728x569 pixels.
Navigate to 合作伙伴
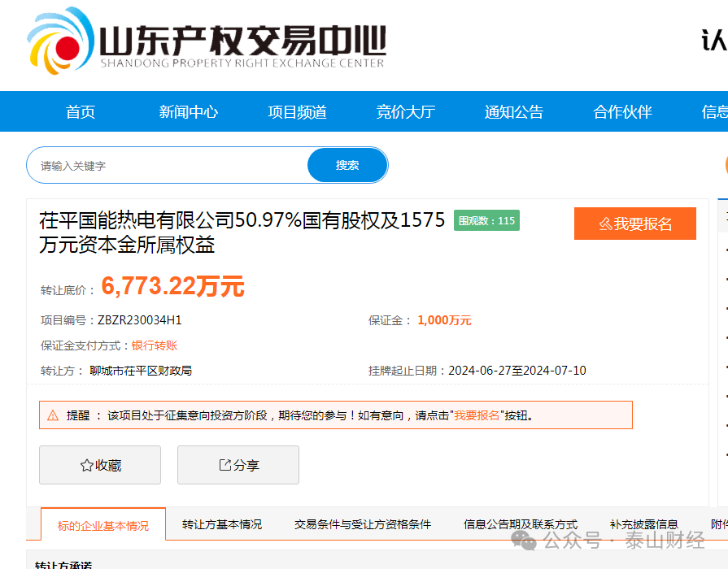click(622, 112)
